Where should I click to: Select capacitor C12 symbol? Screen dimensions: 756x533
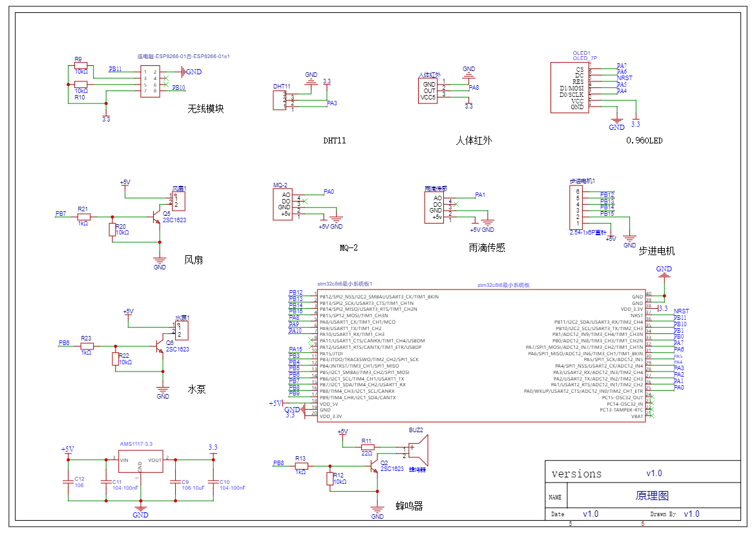coord(68,481)
